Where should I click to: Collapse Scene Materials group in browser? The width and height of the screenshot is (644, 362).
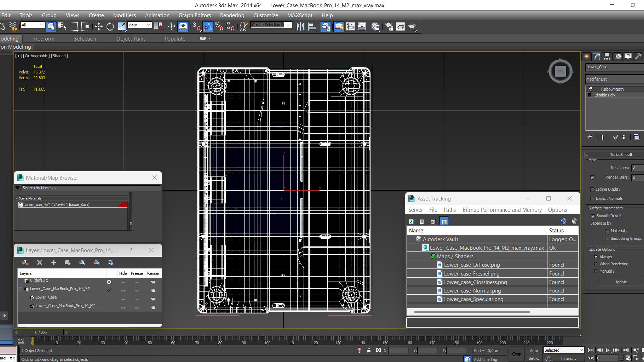point(17,199)
